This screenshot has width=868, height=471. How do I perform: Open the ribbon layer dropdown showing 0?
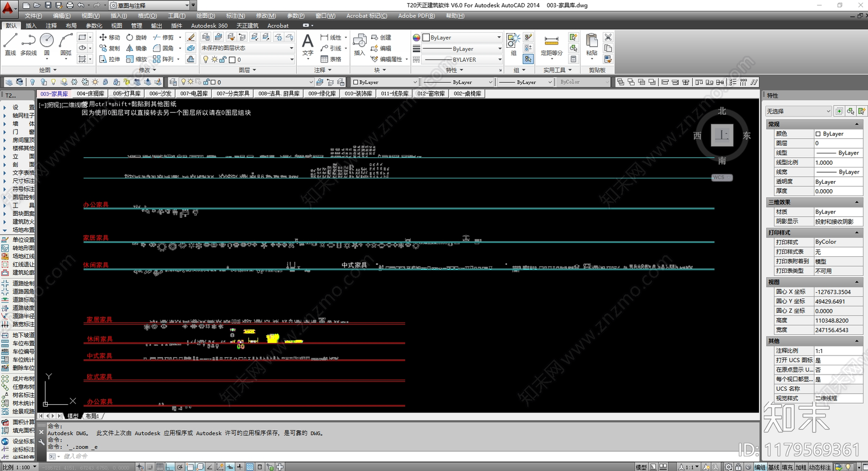247,60
